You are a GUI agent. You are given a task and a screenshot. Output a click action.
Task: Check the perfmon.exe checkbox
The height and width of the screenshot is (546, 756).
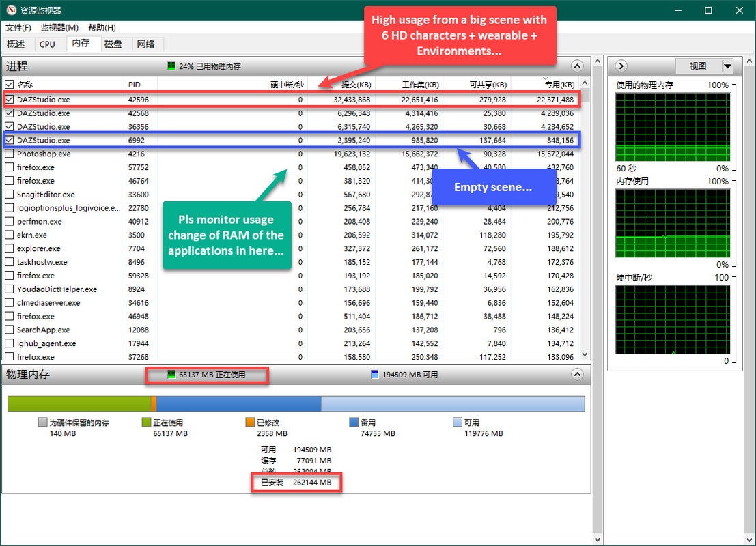(x=9, y=222)
